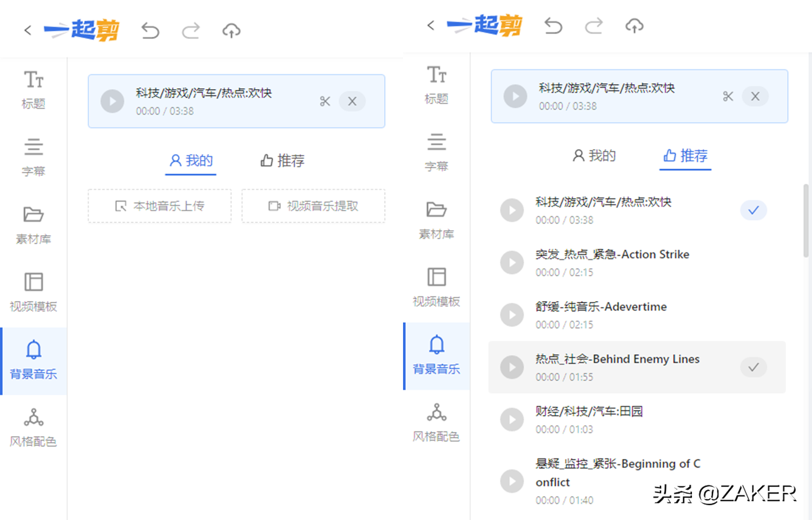Image resolution: width=812 pixels, height=520 pixels.
Task: Click undo icon in left panel toolbar
Action: [150, 31]
